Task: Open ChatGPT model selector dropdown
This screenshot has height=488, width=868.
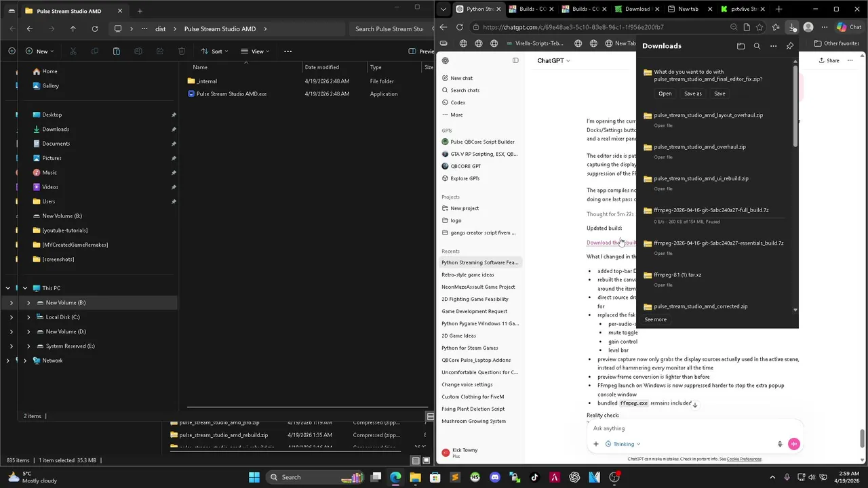Action: tap(553, 60)
